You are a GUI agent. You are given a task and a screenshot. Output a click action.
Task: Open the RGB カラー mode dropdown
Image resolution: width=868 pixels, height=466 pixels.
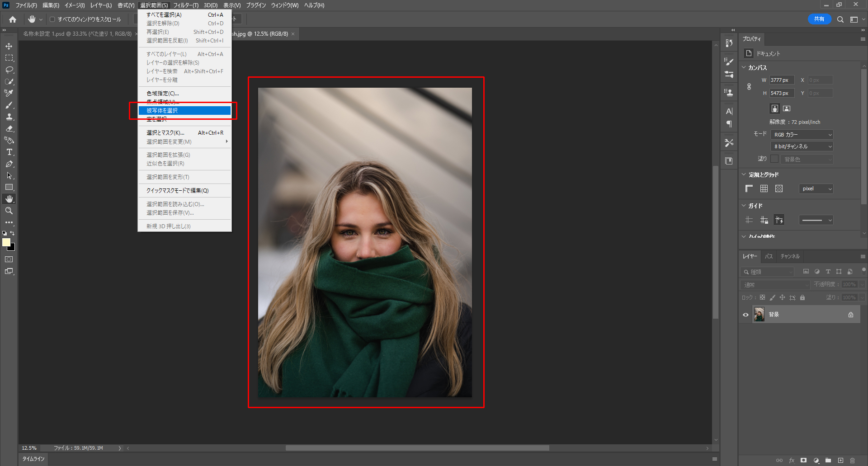(802, 135)
